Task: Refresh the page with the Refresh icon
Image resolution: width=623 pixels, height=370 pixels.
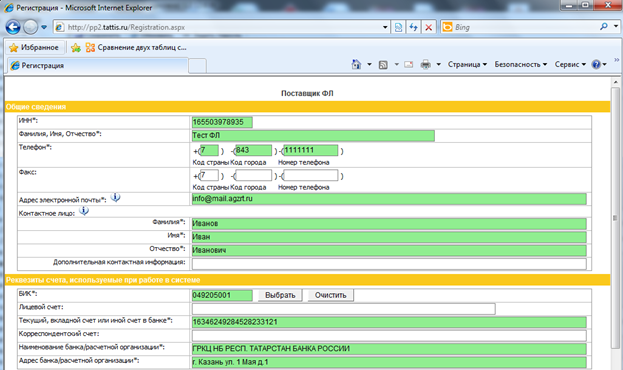Action: coord(413,27)
